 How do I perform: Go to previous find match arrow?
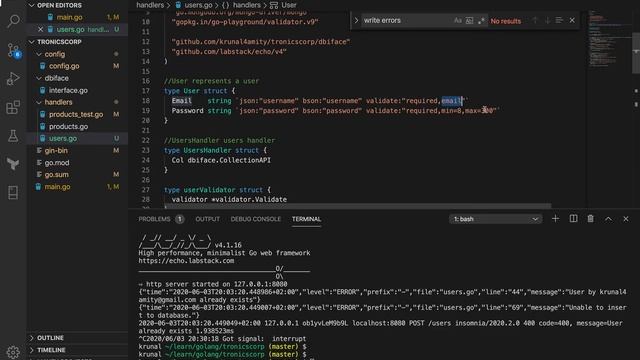tap(535, 20)
